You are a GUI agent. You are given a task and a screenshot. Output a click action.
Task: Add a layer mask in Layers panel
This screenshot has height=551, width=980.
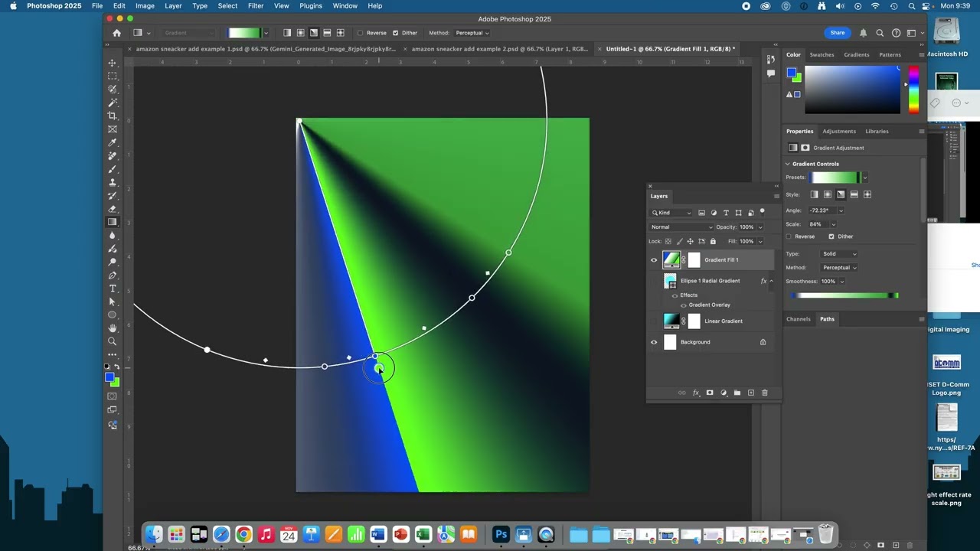[710, 393]
